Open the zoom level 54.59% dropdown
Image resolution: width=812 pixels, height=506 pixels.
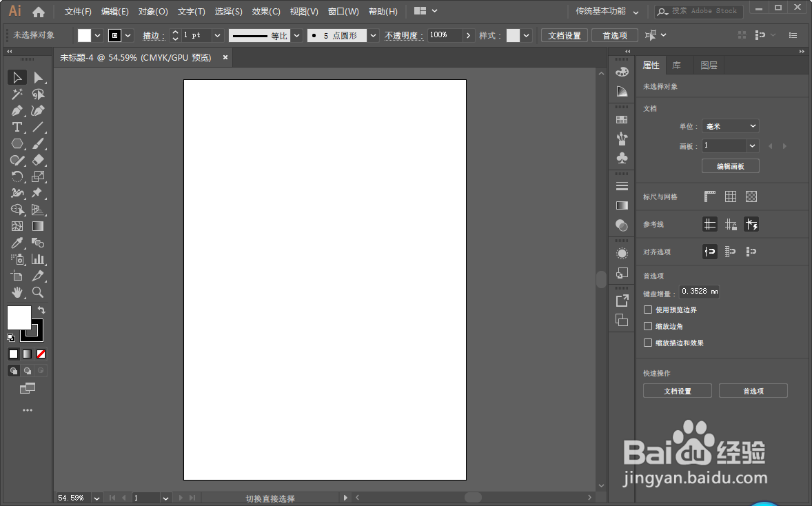point(97,498)
